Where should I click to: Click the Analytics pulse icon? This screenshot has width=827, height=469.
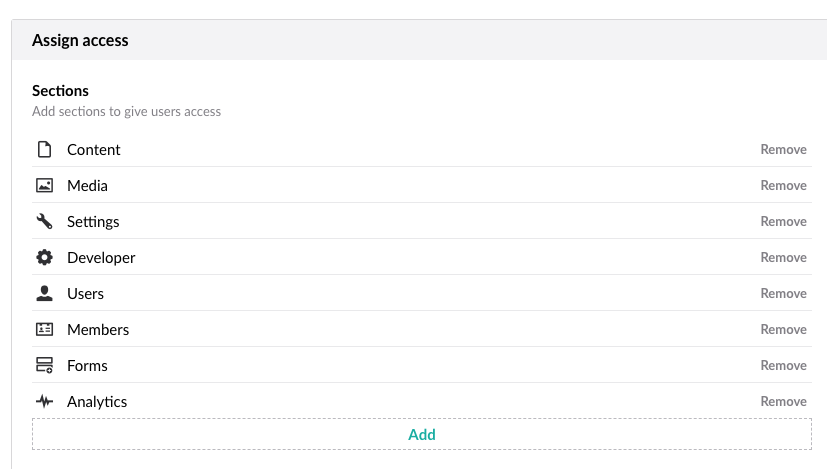click(x=44, y=401)
